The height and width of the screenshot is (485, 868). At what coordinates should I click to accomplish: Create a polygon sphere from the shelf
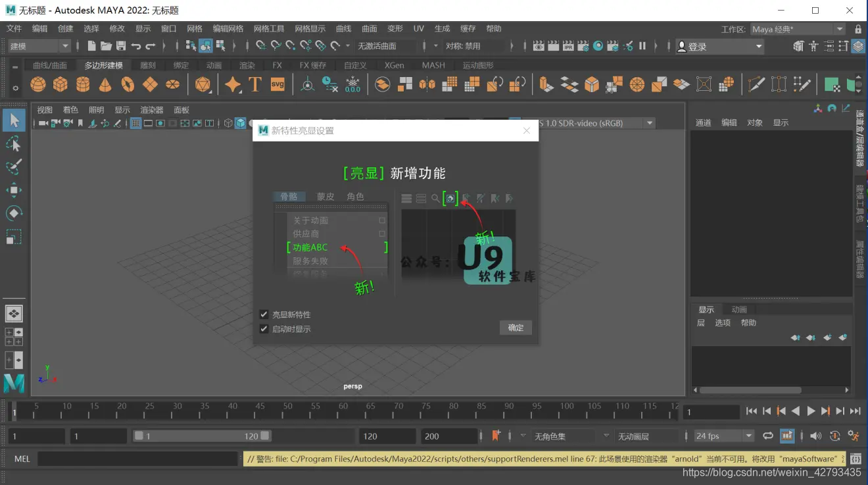pos(38,84)
